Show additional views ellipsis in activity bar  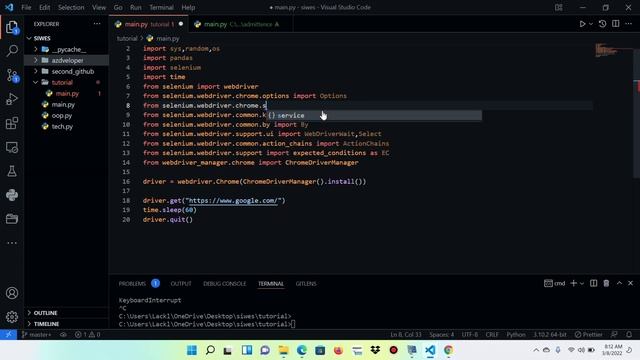tap(12, 243)
